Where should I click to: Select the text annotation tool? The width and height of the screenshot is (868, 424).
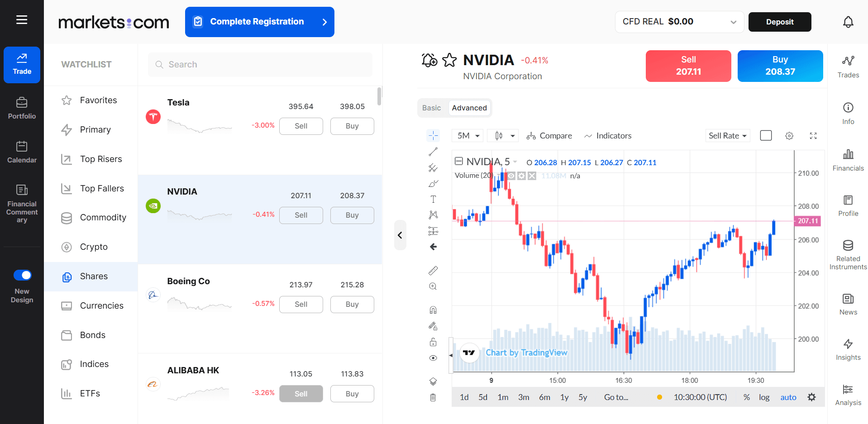point(433,199)
